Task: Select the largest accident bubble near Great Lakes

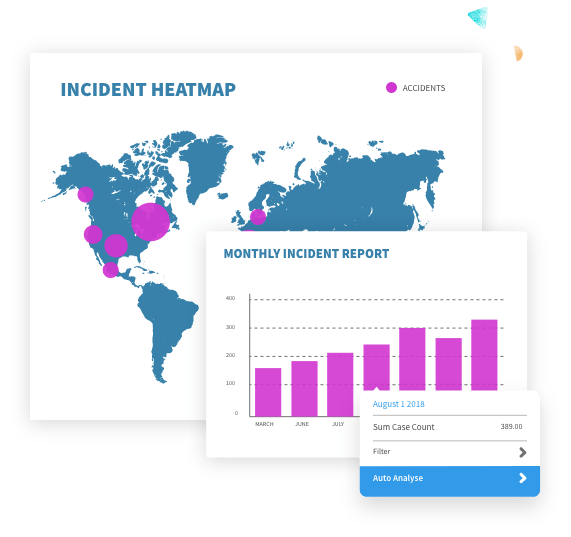Action: (x=150, y=222)
